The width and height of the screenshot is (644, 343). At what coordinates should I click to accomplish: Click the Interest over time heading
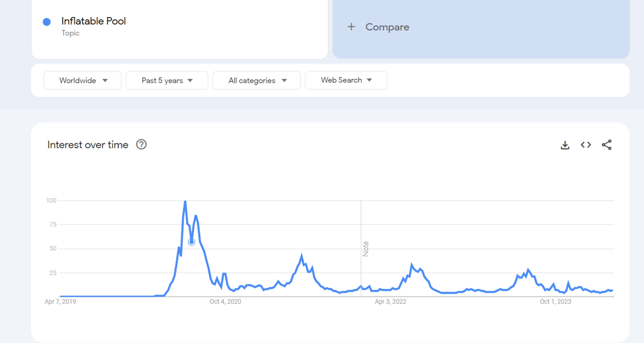[x=88, y=145]
